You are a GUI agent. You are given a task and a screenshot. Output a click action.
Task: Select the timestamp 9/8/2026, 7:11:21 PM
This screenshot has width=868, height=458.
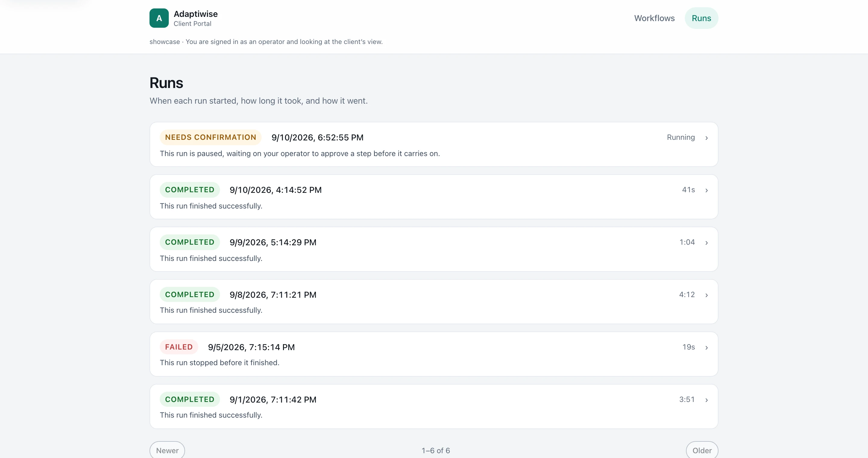(273, 295)
